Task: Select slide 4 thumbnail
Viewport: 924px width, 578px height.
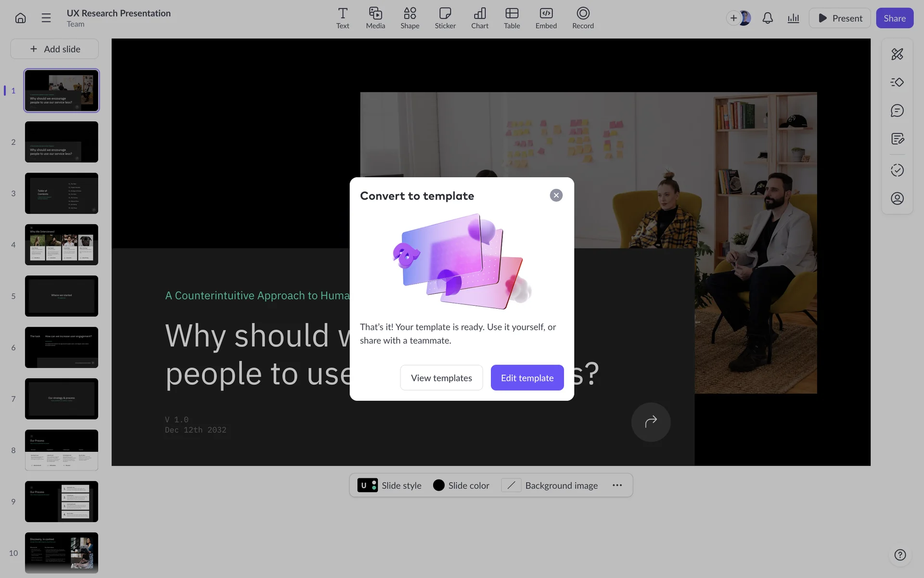Action: coord(62,245)
